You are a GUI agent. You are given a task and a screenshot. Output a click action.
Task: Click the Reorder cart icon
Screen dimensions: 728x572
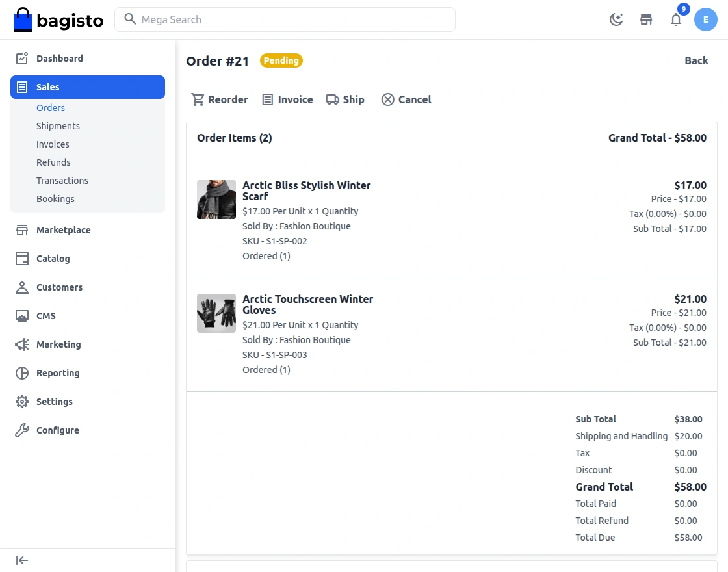tap(198, 99)
